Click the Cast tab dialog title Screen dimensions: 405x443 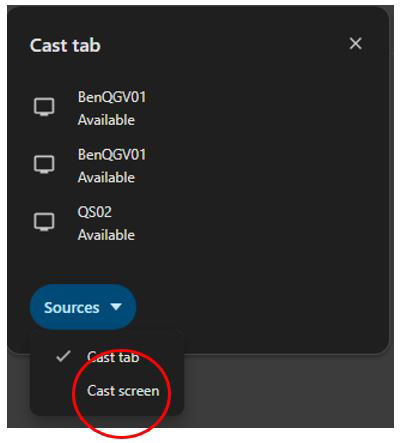coord(65,45)
